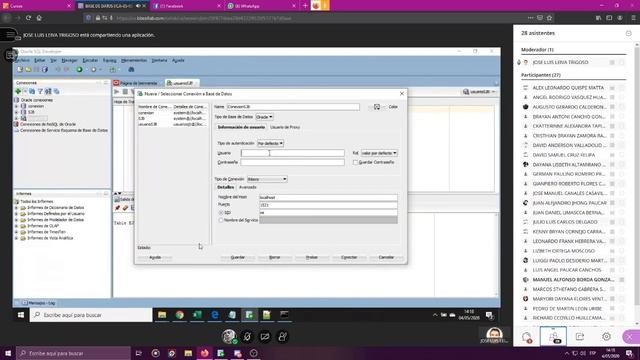
Task: Open the Tipo de autenticación dropdown
Action: click(x=270, y=144)
